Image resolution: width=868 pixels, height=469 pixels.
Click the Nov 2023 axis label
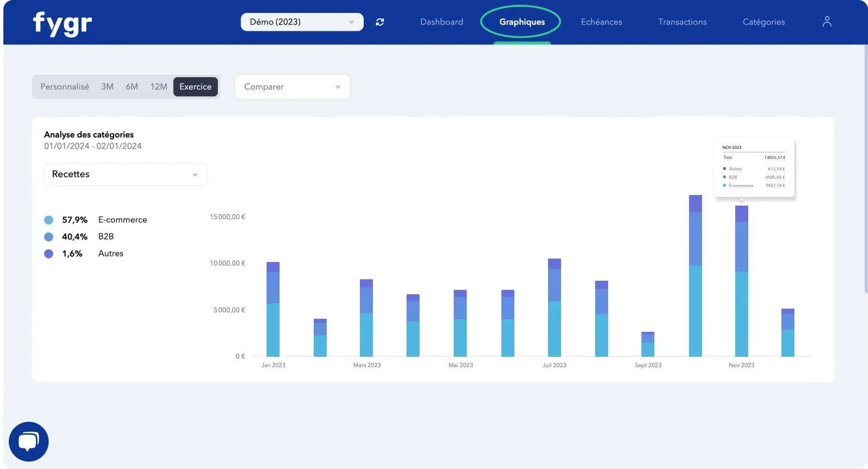pyautogui.click(x=741, y=365)
